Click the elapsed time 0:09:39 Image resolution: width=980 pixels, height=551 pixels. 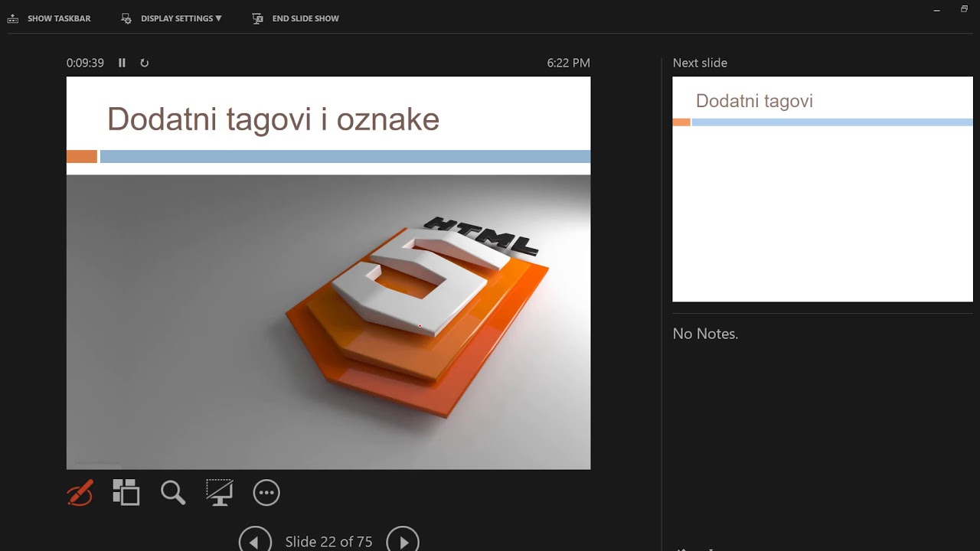pos(85,63)
